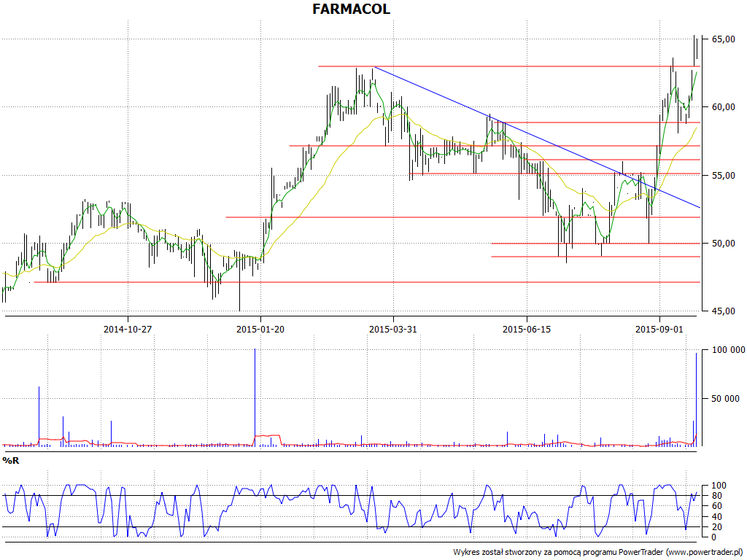This screenshot has height=560, width=747.
Task: Click the PowerTrader credit text at bottom
Action: coord(598,553)
